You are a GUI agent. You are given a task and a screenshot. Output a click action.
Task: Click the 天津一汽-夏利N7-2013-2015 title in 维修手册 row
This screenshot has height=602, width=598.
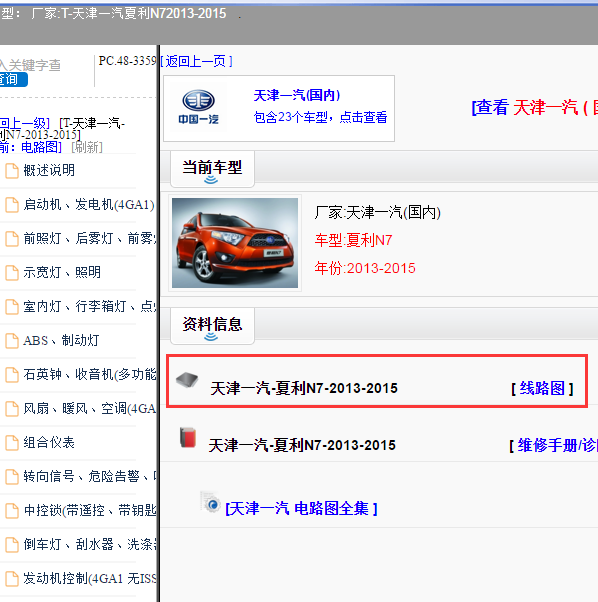pos(302,445)
